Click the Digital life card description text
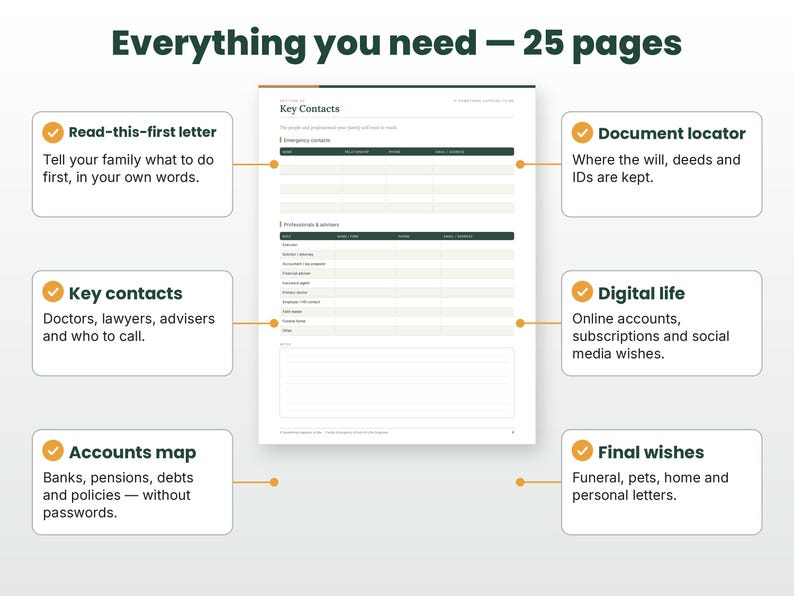 (651, 336)
